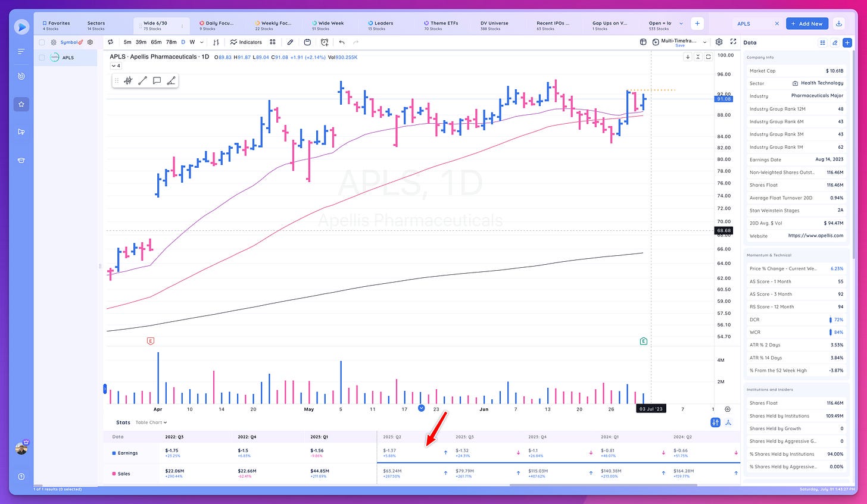This screenshot has height=504, width=867.
Task: Enter fullscreen chart mode
Action: click(733, 42)
